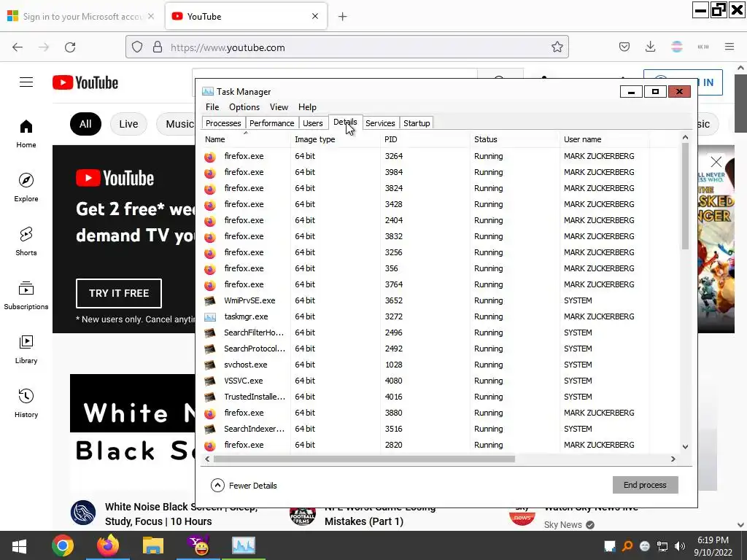Image resolution: width=747 pixels, height=560 pixels.
Task: Go to YouTube Home in the sidebar
Action: (26, 134)
